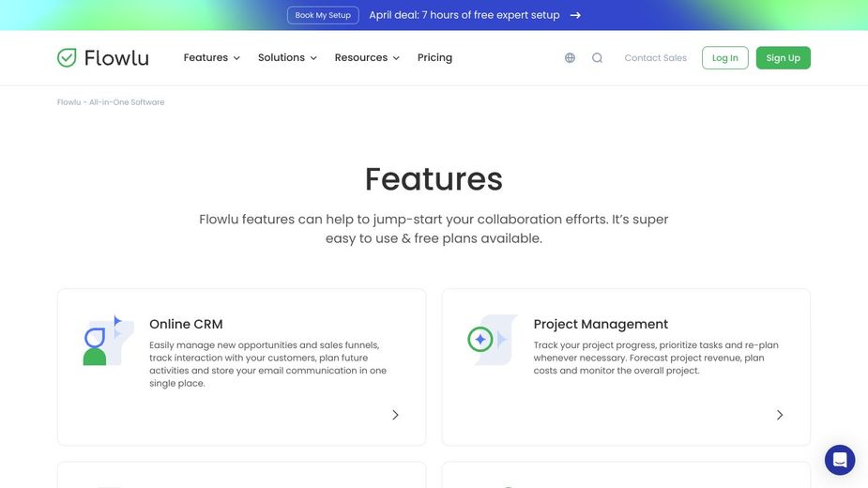Click the Project Management illustration icon

(x=492, y=340)
